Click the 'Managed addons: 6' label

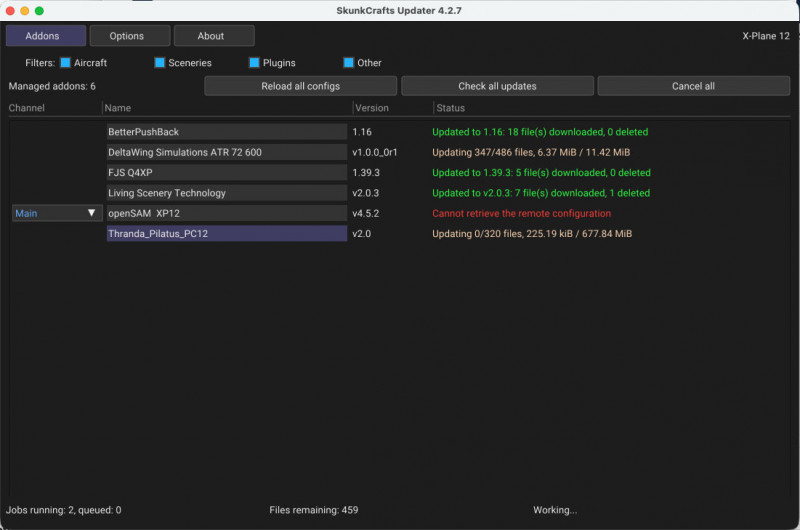click(x=52, y=86)
